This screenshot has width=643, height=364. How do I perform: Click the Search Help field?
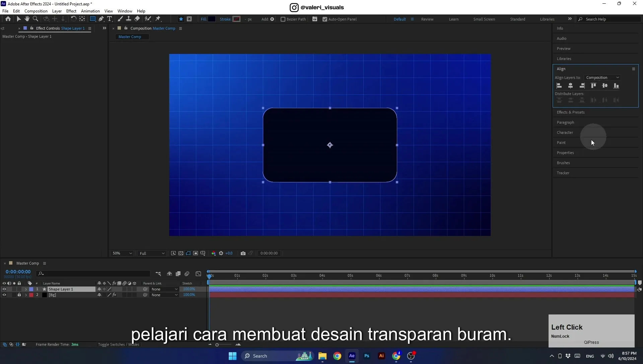pos(610,19)
